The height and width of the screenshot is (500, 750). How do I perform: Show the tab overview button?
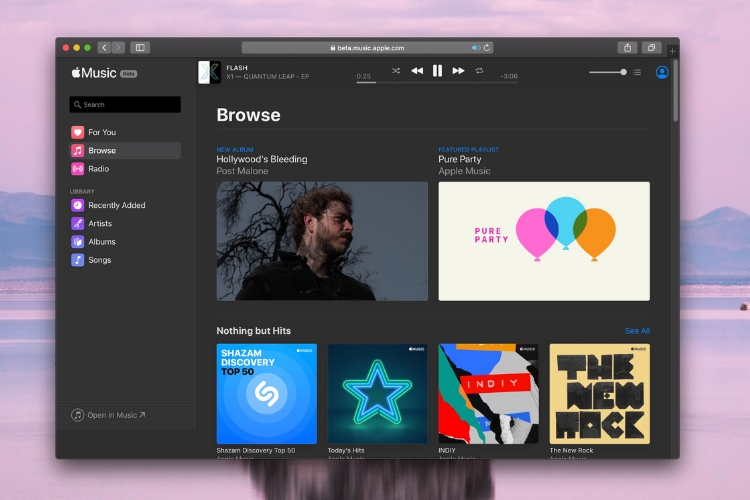click(x=651, y=47)
